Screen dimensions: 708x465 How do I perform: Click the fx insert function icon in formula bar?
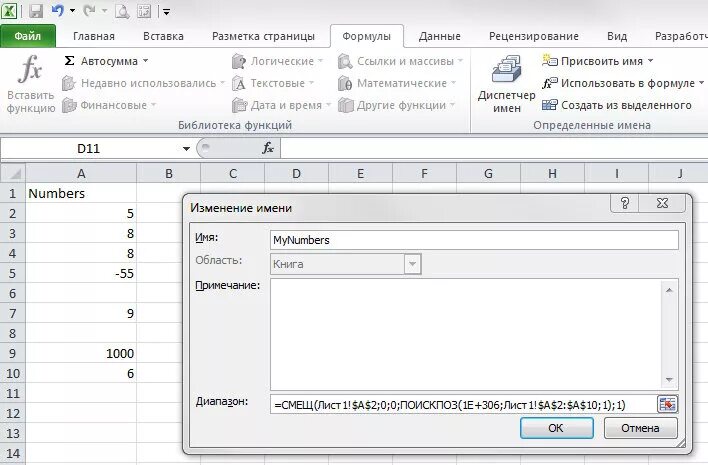point(268,148)
